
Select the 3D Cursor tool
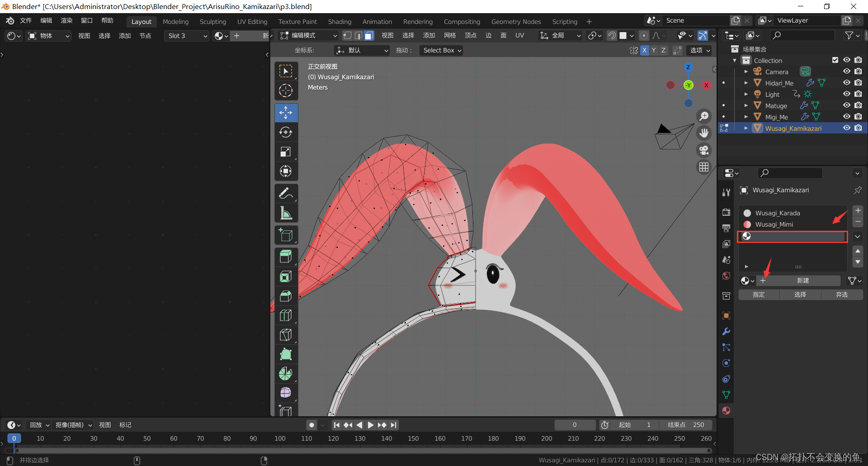coord(286,91)
